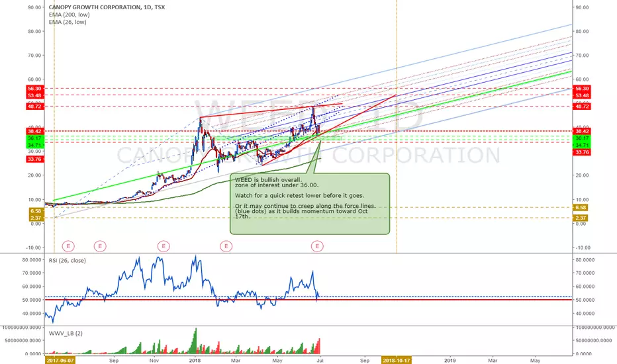This screenshot has width=617, height=364.
Task: Select the EMA (26, low) indicator legend
Action: [x=68, y=22]
